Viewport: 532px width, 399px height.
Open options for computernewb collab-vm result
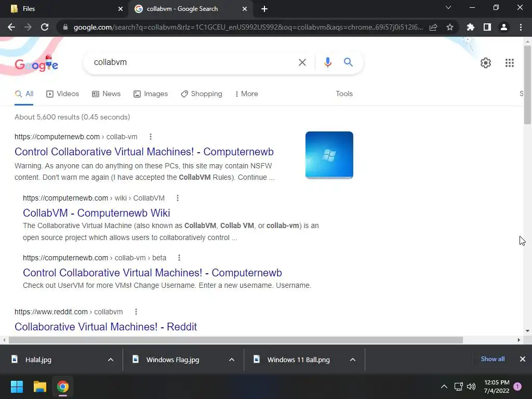tap(151, 137)
